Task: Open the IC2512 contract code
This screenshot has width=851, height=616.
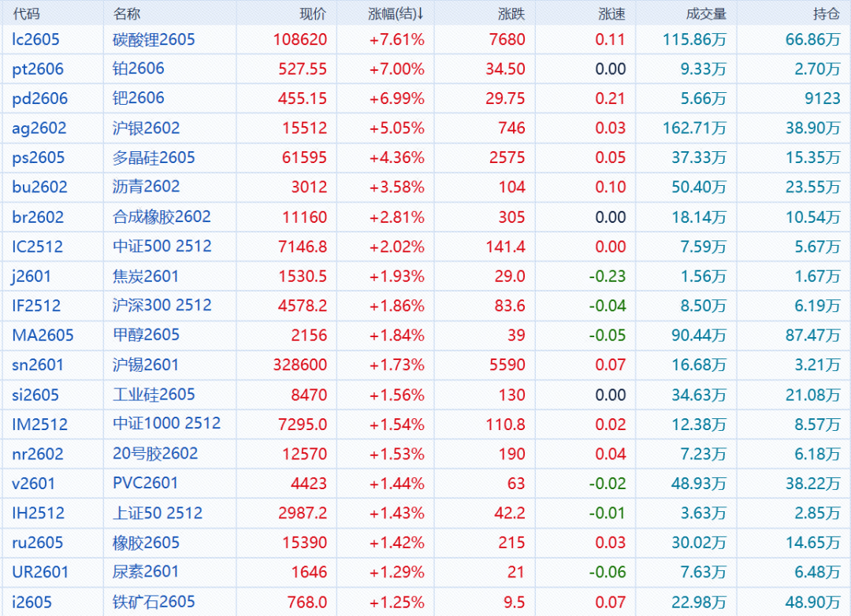Action: [37, 247]
